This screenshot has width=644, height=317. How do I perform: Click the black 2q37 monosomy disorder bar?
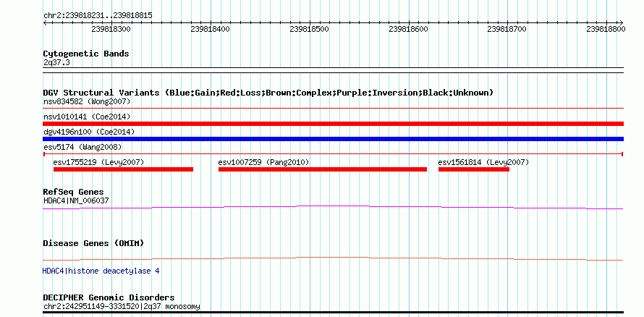[x=333, y=313]
